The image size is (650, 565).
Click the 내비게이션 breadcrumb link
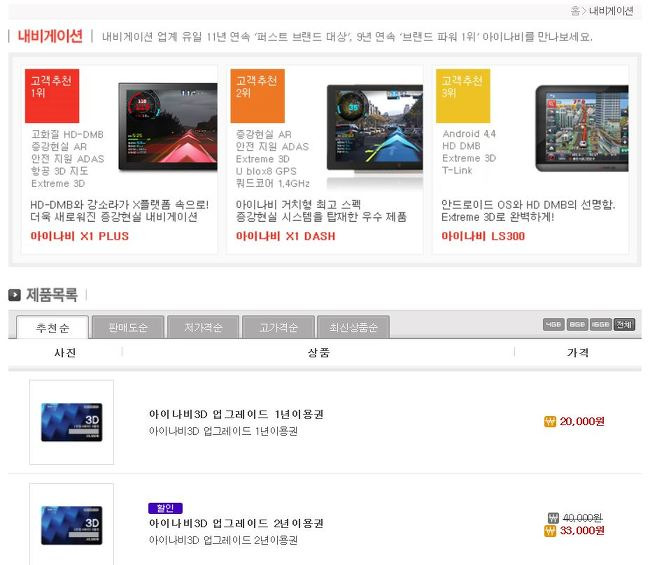[611, 11]
